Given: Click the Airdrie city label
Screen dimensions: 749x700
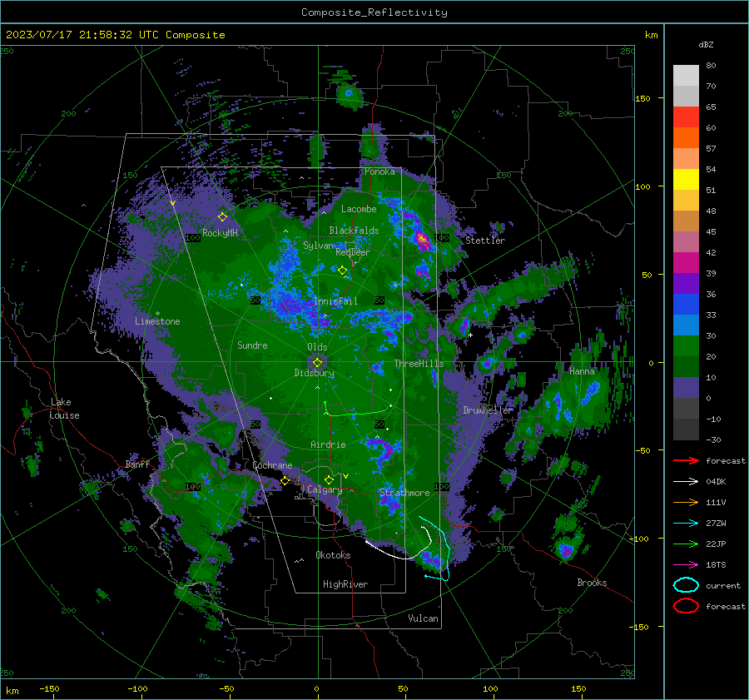Looking at the screenshot, I should pyautogui.click(x=328, y=444).
